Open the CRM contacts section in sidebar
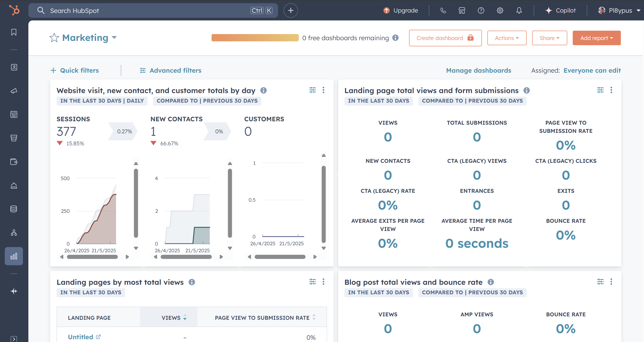The width and height of the screenshot is (644, 342). point(14,67)
